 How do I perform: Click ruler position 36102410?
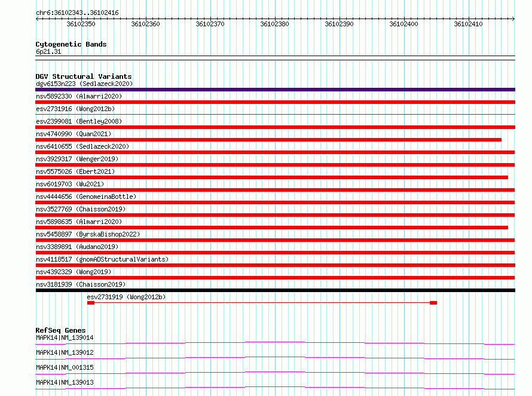tap(468, 24)
